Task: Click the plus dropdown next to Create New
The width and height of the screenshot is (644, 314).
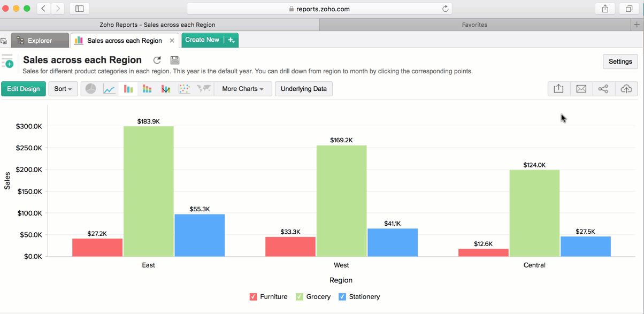Action: pyautogui.click(x=231, y=40)
